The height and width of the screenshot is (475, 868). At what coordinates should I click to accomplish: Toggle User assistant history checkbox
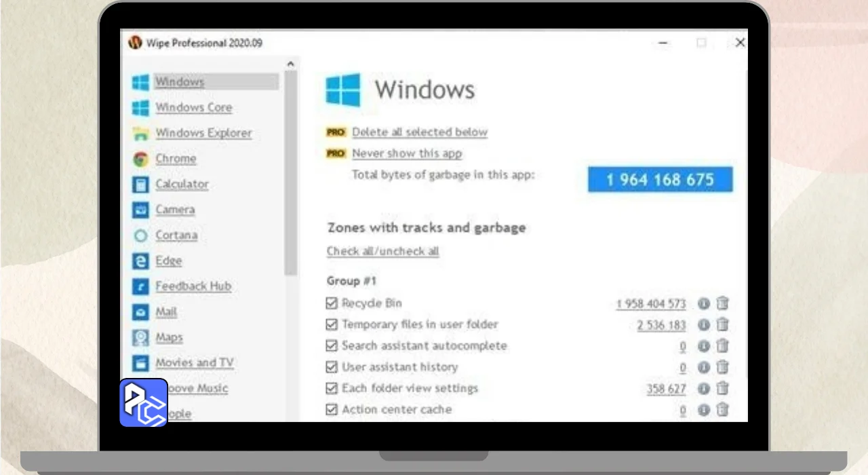pyautogui.click(x=332, y=367)
